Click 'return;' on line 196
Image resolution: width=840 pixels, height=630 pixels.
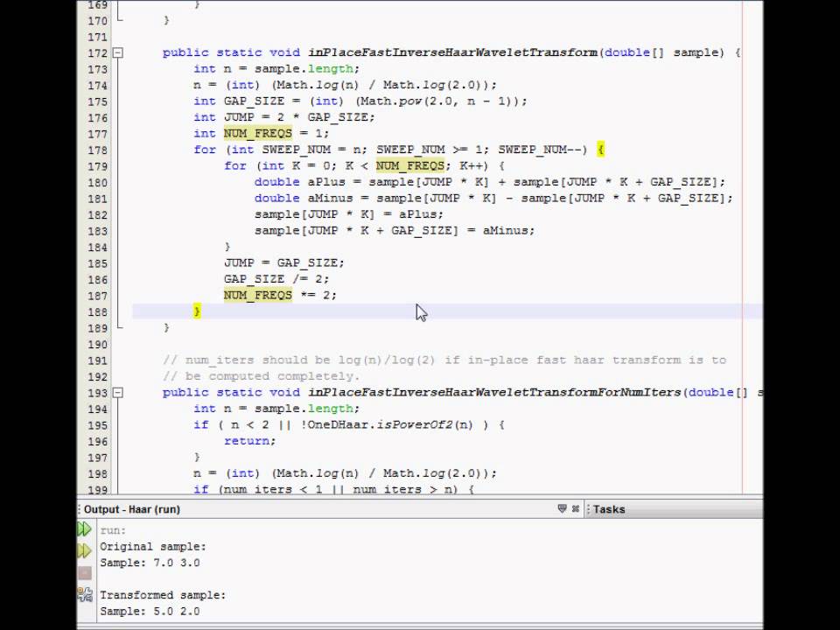[x=249, y=440]
